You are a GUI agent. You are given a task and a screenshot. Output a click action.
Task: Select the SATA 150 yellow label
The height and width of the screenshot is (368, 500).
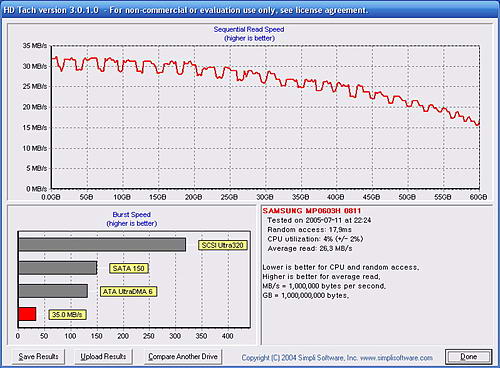pos(129,268)
